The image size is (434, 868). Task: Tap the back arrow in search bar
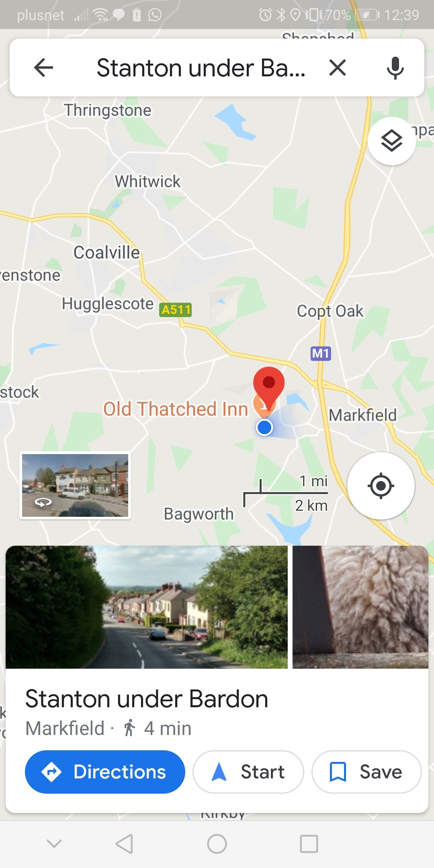pos(44,68)
